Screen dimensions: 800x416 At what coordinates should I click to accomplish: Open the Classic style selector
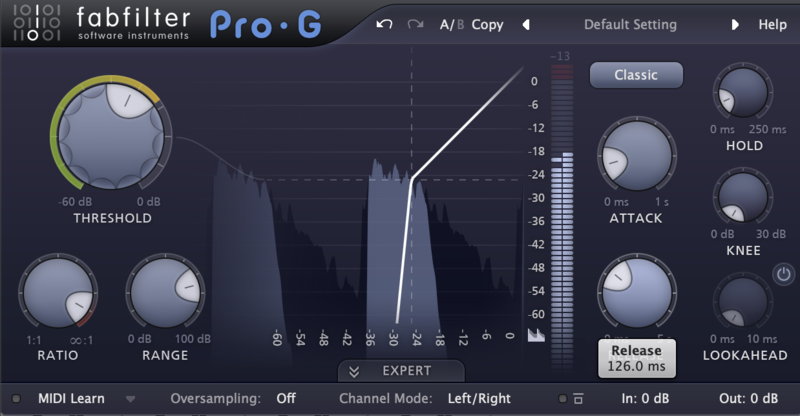click(636, 75)
